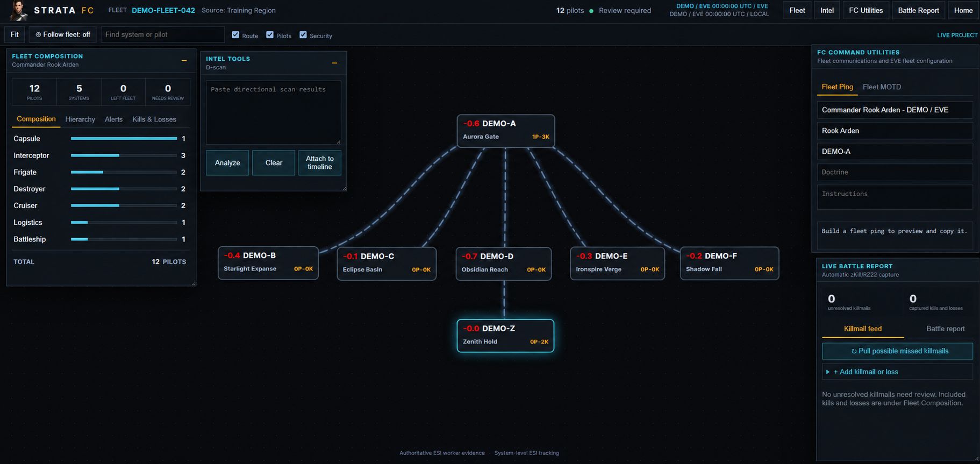The height and width of the screenshot is (464, 980).
Task: Switch to Kills & Losses tab
Action: coord(154,119)
